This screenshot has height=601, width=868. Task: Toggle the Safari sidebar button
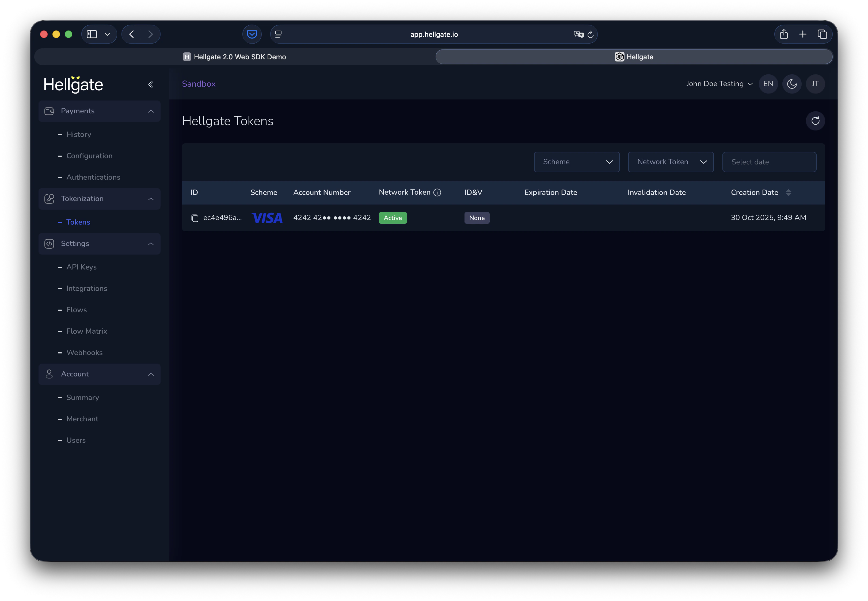point(92,34)
